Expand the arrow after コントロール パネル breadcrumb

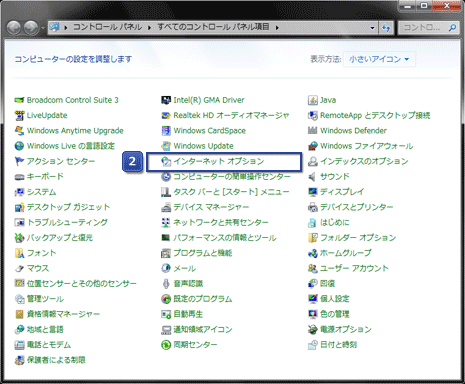149,28
